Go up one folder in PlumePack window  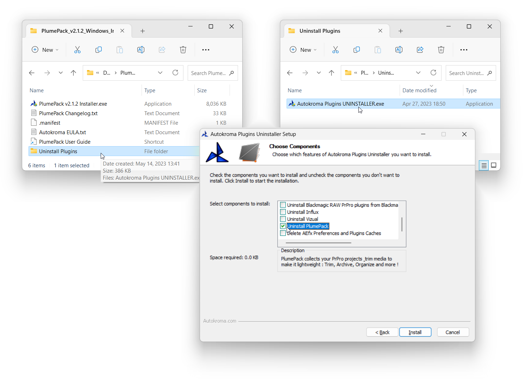click(73, 73)
